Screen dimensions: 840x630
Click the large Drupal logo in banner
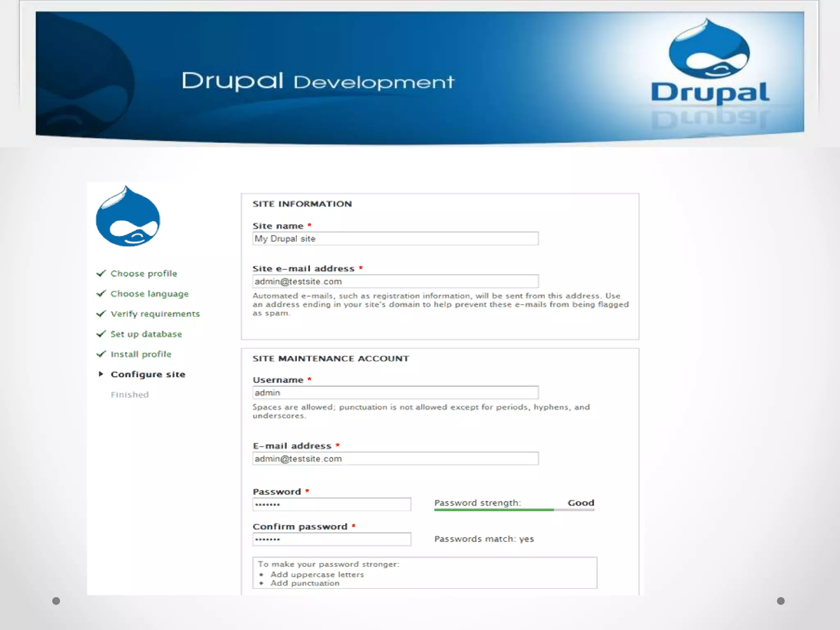710,62
